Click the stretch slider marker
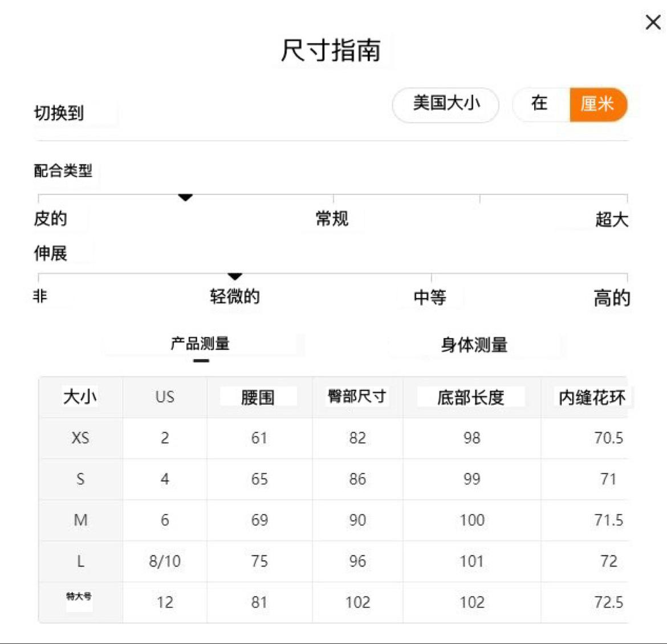The height and width of the screenshot is (644, 667). pyautogui.click(x=235, y=276)
